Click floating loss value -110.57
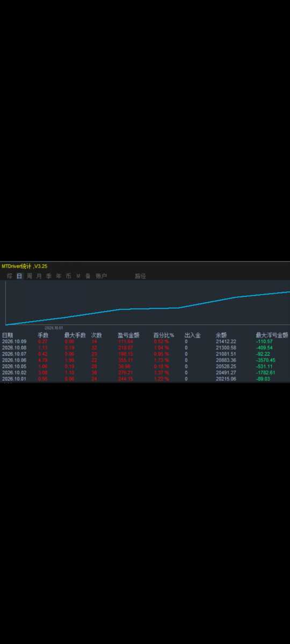290x644 pixels. pos(264,341)
